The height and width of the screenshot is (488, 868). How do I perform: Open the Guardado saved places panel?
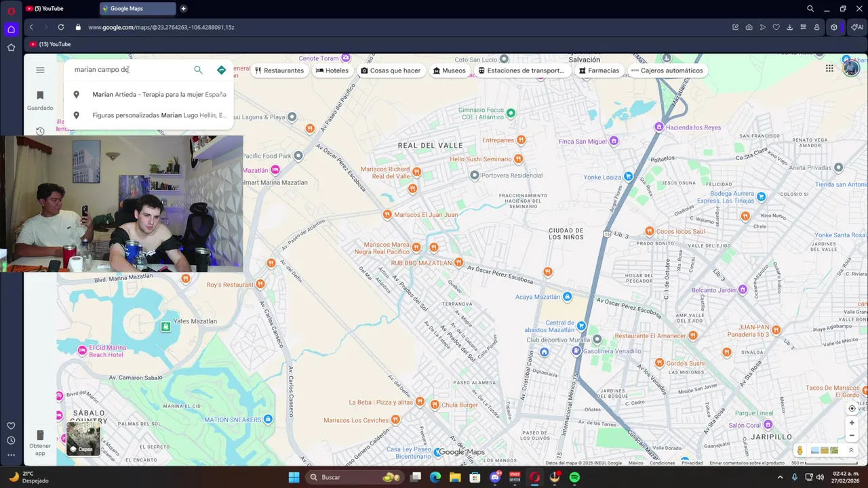point(40,100)
